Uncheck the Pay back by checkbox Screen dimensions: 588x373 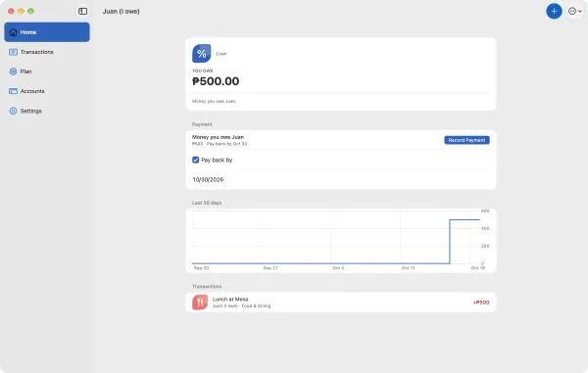click(195, 160)
